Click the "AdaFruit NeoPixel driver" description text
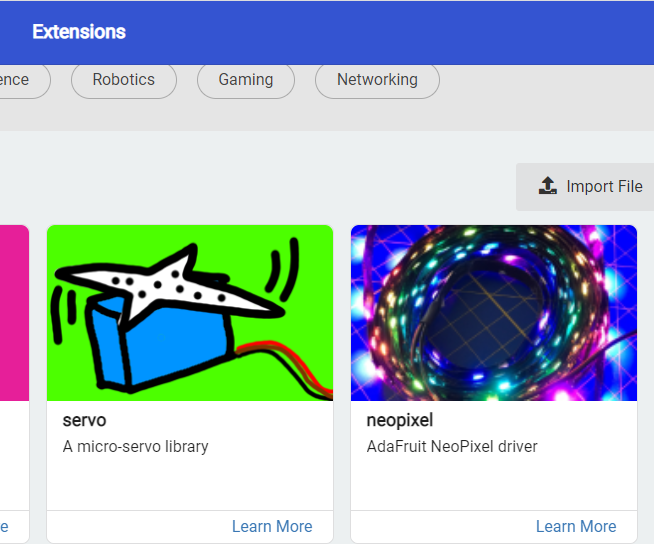The width and height of the screenshot is (654, 544). click(x=452, y=446)
